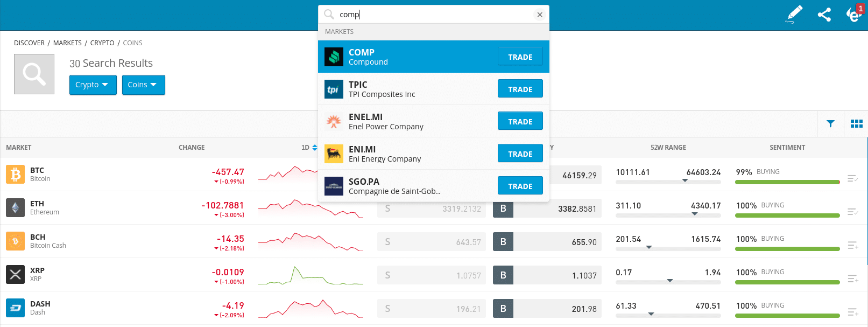Toggle watchlist icon for the ETH row
868x327 pixels.
[852, 212]
